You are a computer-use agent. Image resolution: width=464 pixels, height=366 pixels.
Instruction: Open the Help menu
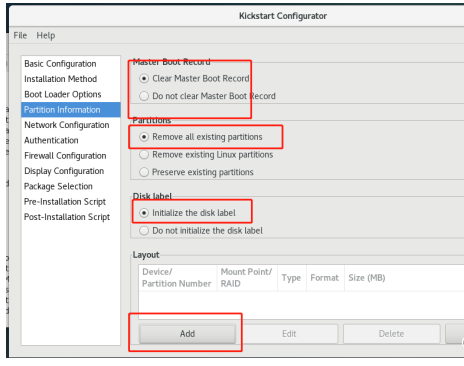point(46,35)
